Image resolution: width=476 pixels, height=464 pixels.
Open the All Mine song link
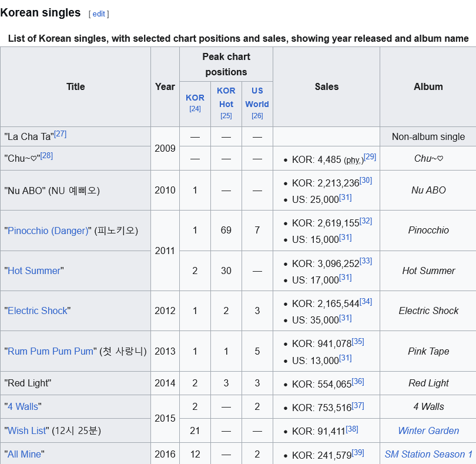[x=24, y=454]
